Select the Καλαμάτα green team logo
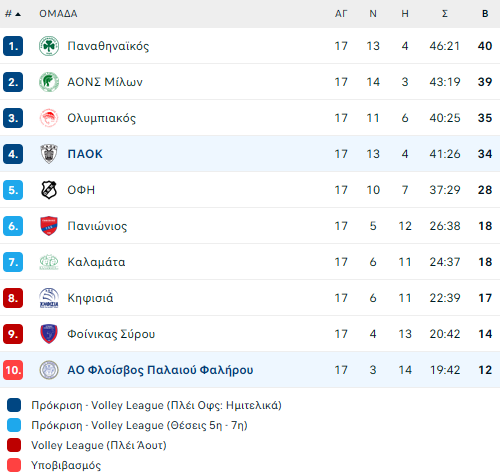 click(x=49, y=262)
